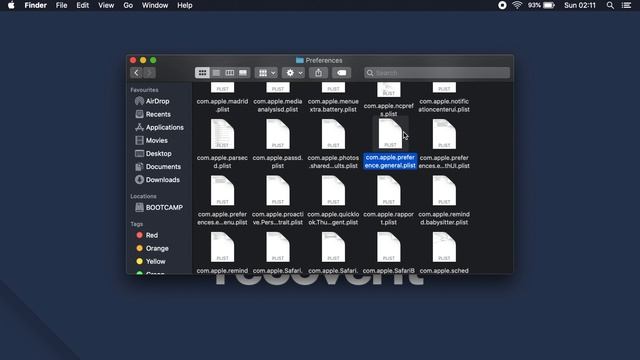640x360 pixels.
Task: Click the highlighted com.apple.preference.general.plist filename
Action: click(x=390, y=161)
